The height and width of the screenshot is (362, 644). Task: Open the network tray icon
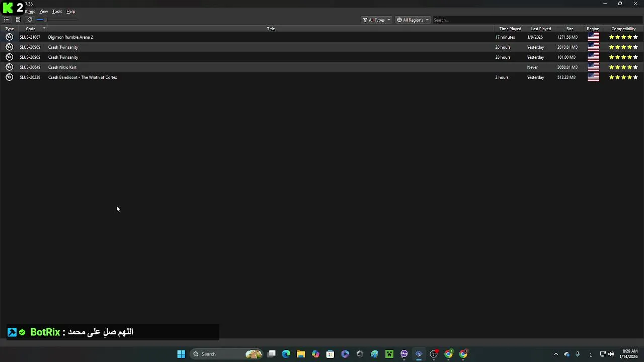(603, 354)
